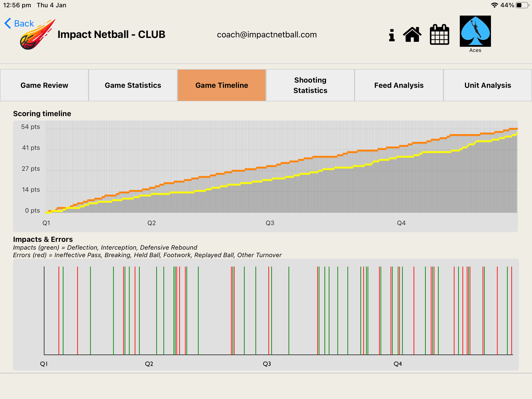Open the Unit Analysis tab
This screenshot has width=532, height=399.
coord(487,85)
